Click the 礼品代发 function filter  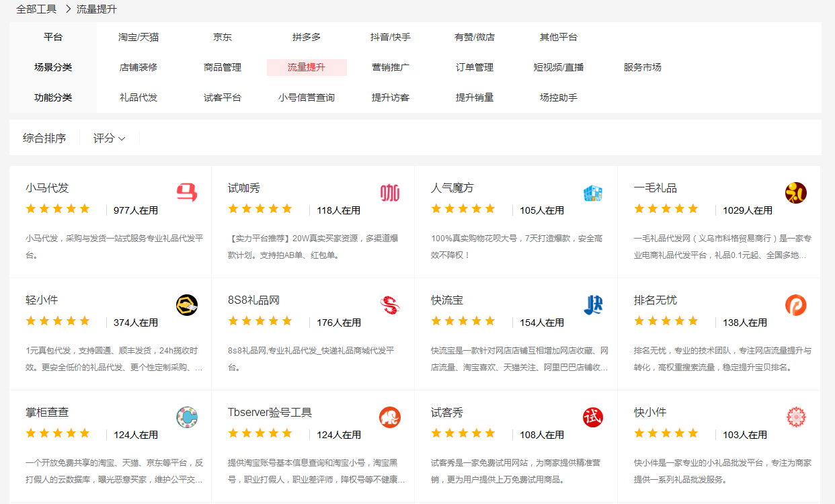(138, 97)
